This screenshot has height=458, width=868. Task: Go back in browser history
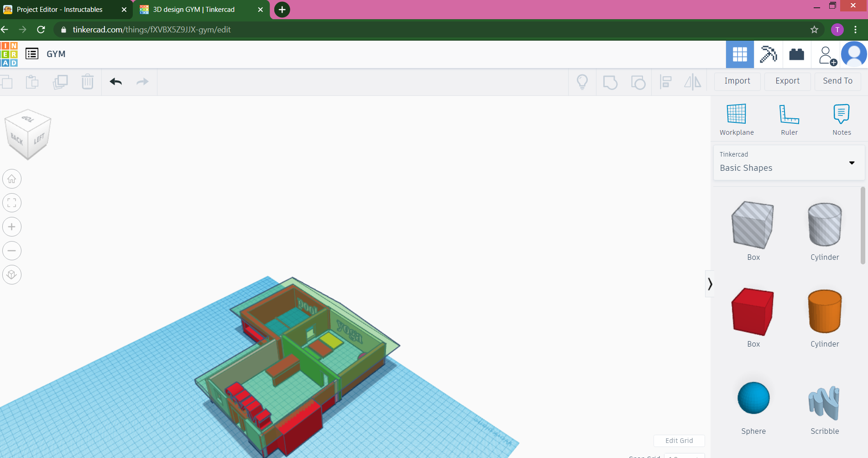coord(5,30)
